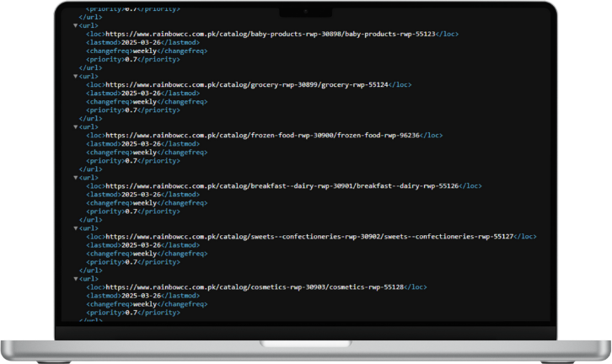This screenshot has width=612, height=364.
Task: Click the priority 0.7 value under frozen-food
Action: pos(131,160)
